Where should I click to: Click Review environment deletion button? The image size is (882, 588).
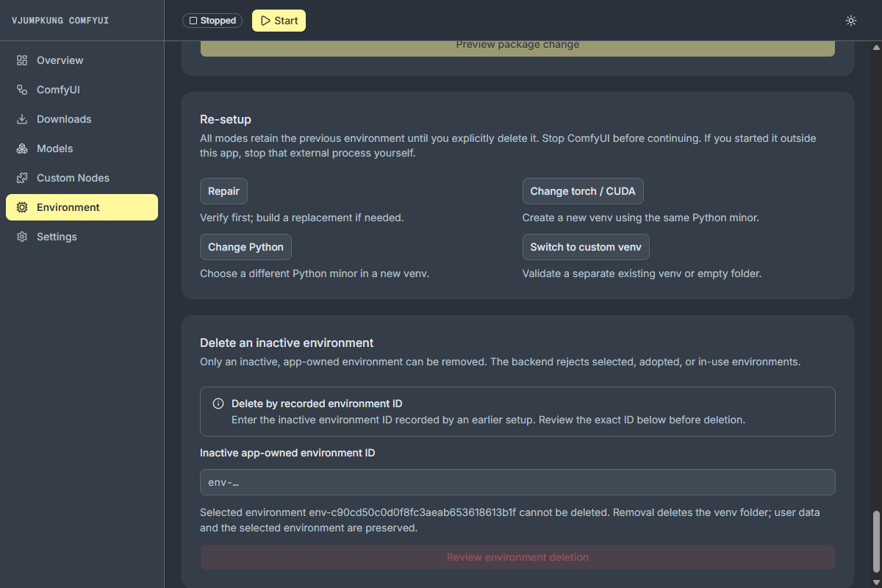click(517, 557)
